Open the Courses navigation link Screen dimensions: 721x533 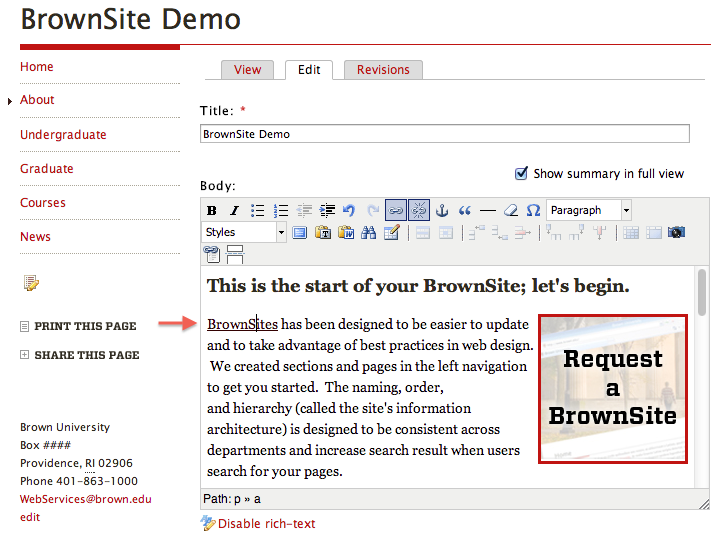pos(43,203)
